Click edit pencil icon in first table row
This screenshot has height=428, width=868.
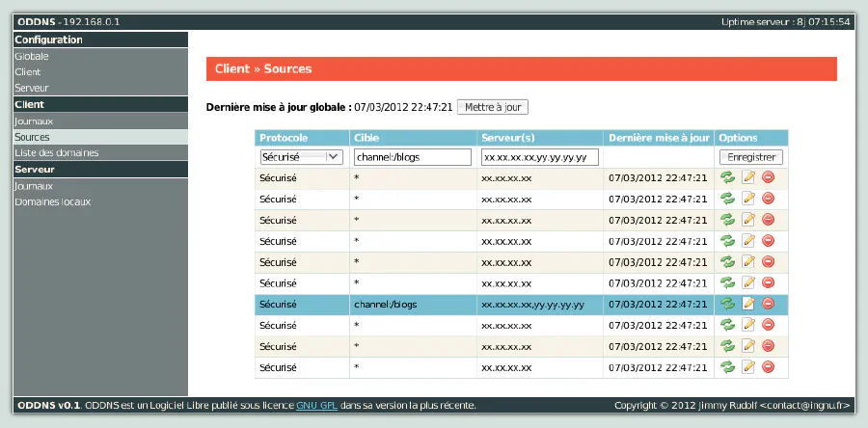tap(747, 177)
